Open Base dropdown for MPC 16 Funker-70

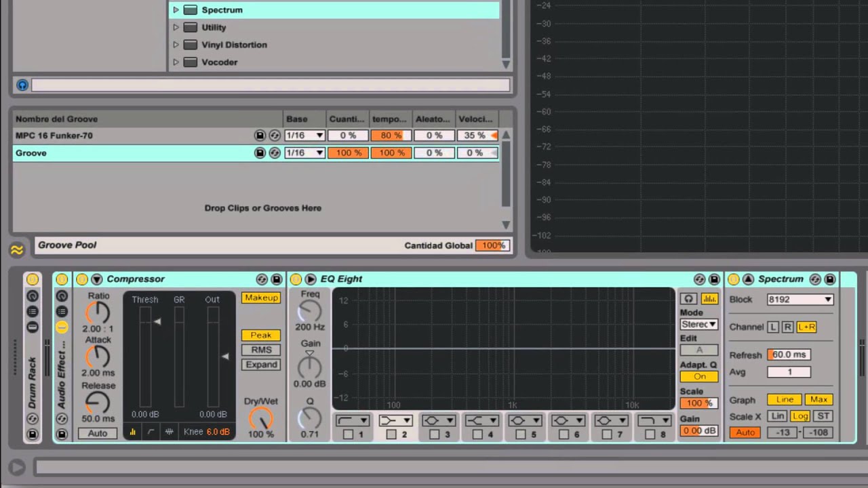point(304,136)
